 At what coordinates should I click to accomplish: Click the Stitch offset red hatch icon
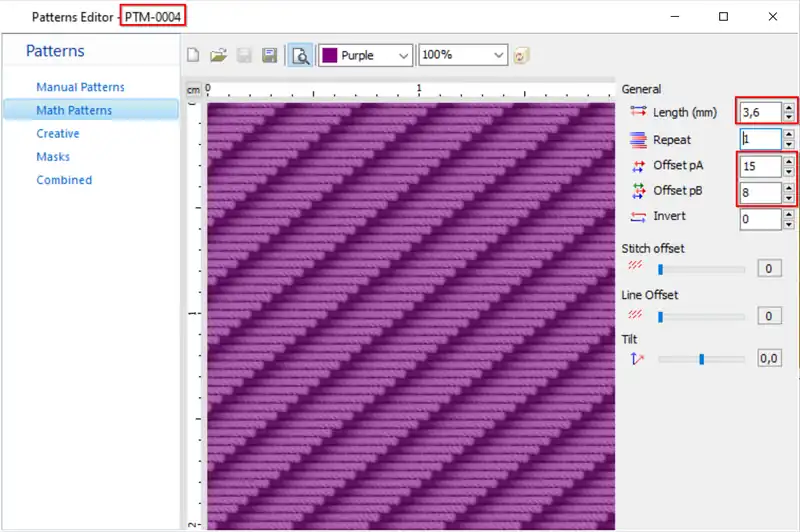click(x=635, y=265)
